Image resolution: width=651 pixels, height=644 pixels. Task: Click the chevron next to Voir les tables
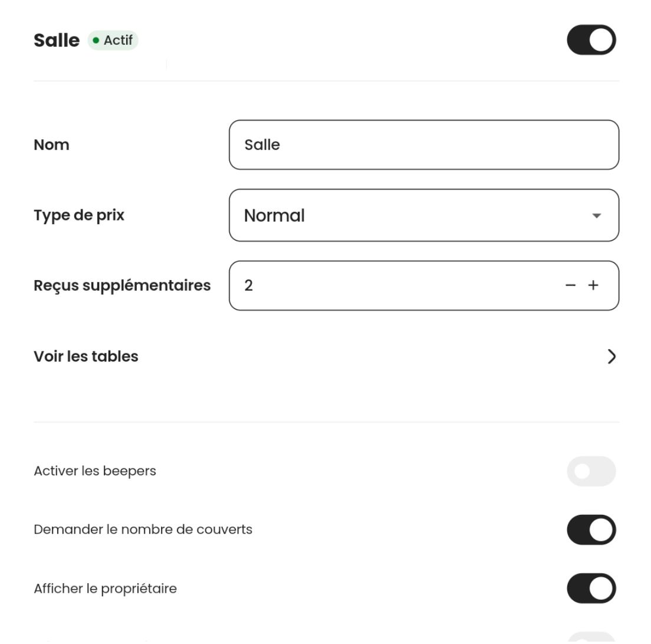[611, 356]
